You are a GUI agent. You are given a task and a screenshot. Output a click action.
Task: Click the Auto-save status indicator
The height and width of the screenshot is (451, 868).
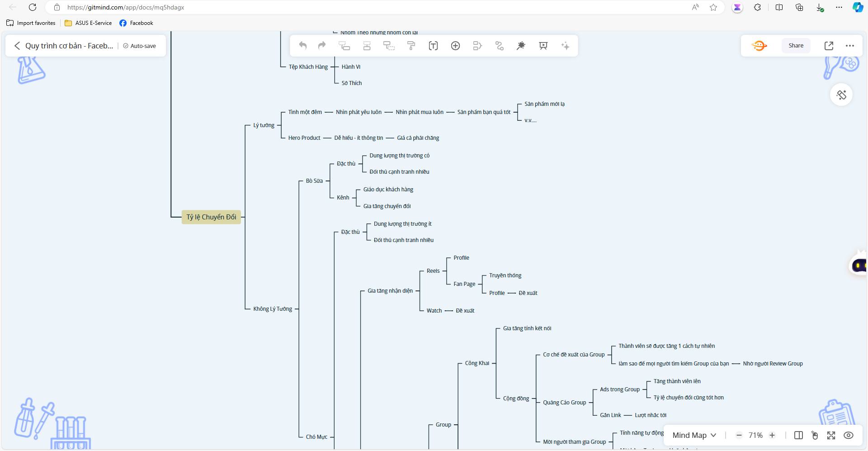(x=139, y=46)
